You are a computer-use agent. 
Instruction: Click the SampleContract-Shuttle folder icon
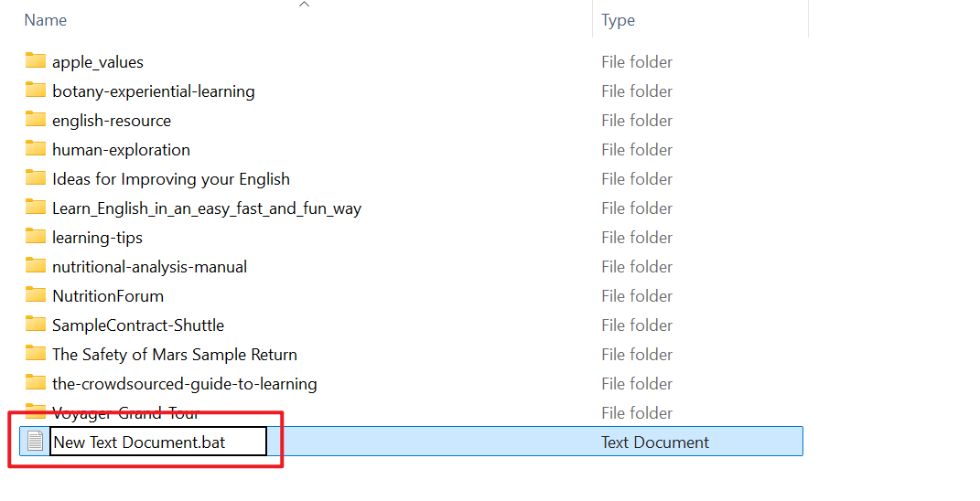pyautogui.click(x=36, y=325)
